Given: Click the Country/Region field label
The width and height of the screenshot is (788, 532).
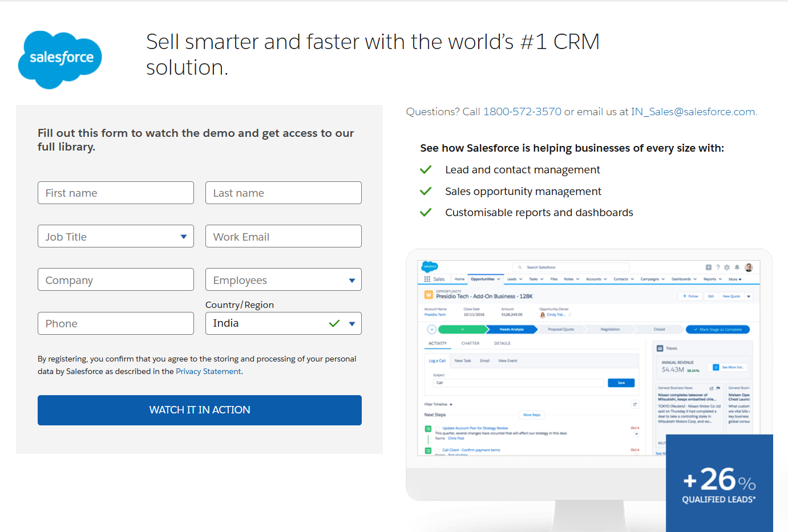Looking at the screenshot, I should click(240, 304).
